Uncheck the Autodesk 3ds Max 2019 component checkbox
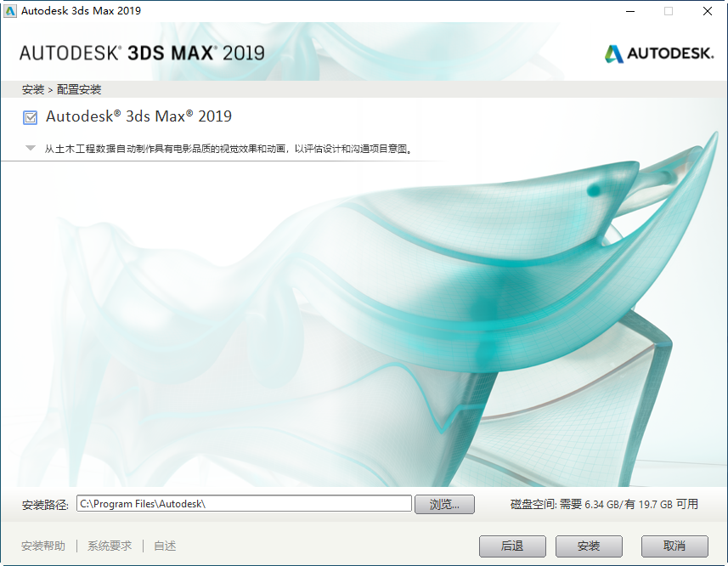Viewport: 728px width, 566px height. [x=31, y=117]
